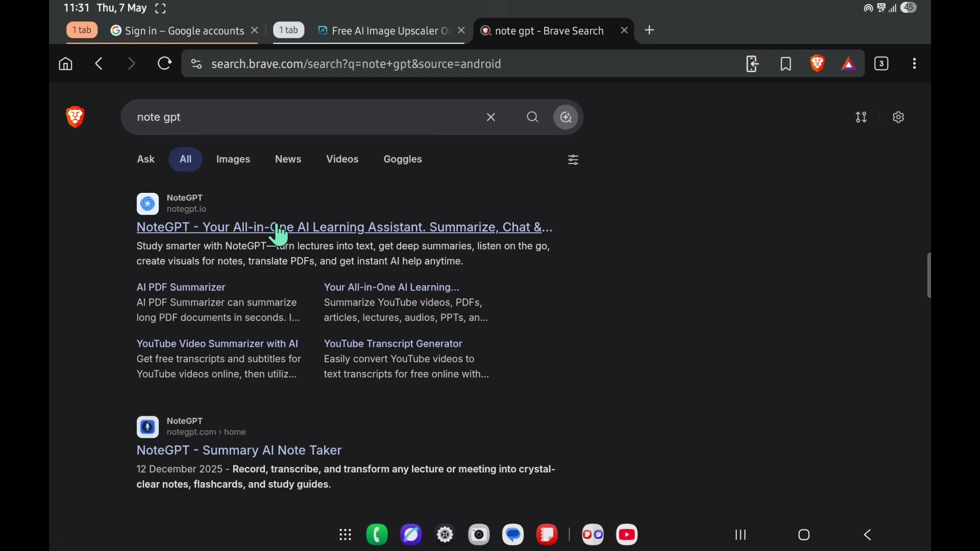Click Brave Search lion logo
Image resolution: width=980 pixels, height=551 pixels.
[x=76, y=117]
